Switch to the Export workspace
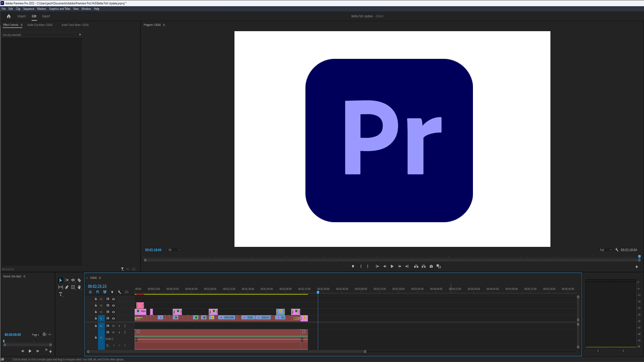Image resolution: width=644 pixels, height=362 pixels. tap(46, 16)
